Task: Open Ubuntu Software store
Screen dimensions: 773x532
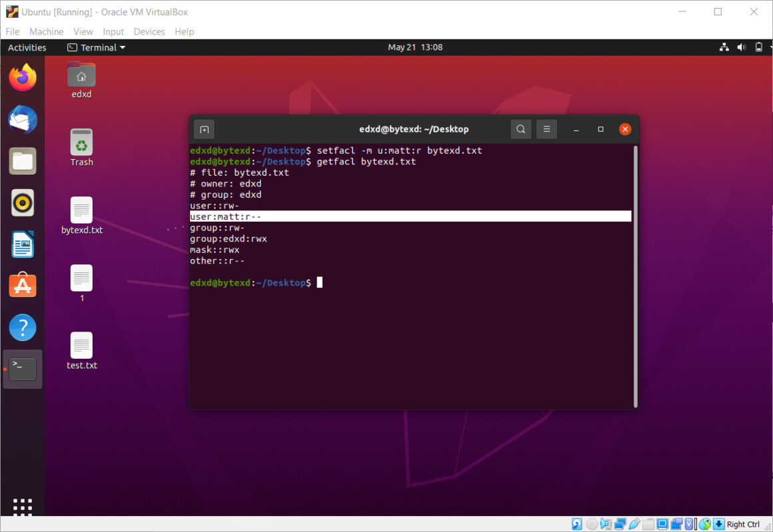Action: 23,286
